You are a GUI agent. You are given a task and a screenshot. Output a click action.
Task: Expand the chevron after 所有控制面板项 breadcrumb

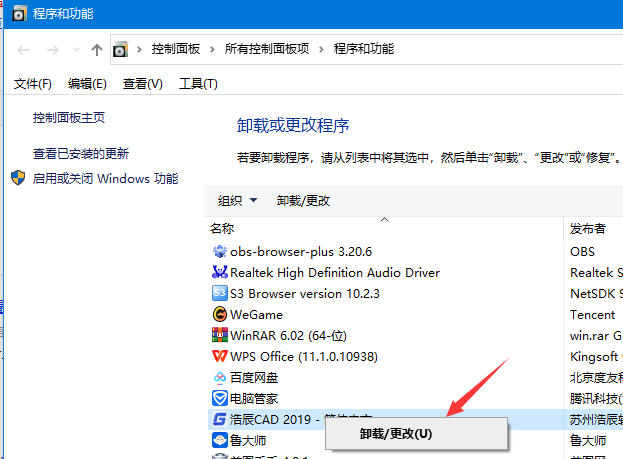(x=321, y=49)
